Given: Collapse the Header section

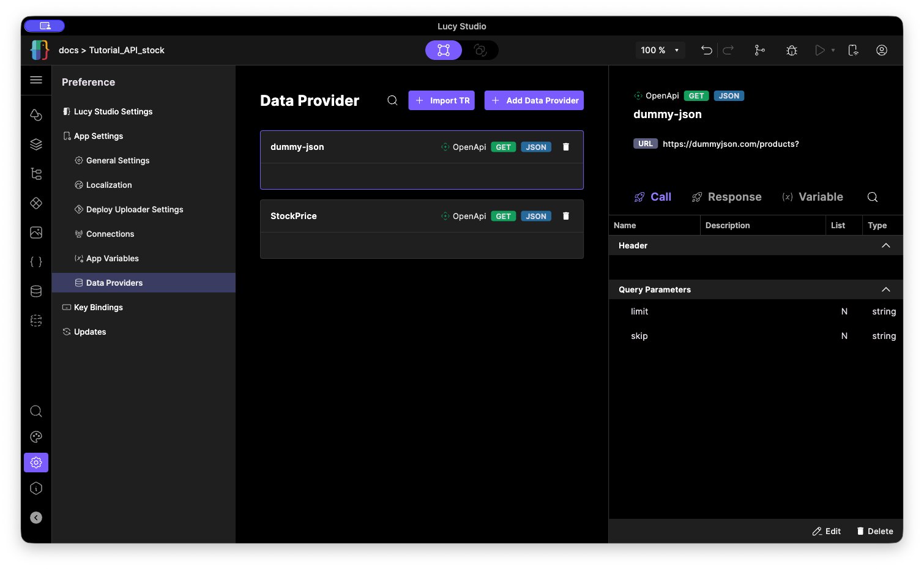Looking at the screenshot, I should [885, 245].
